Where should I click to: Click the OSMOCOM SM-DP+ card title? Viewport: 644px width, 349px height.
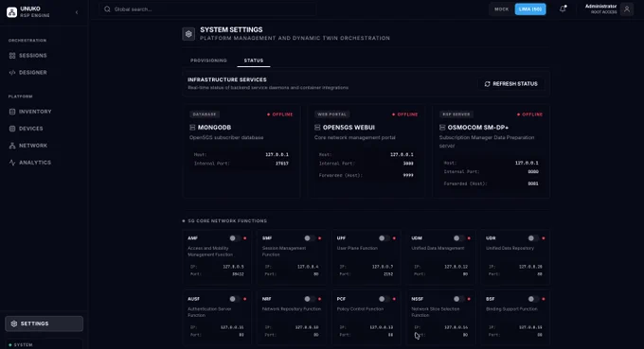[x=478, y=128]
